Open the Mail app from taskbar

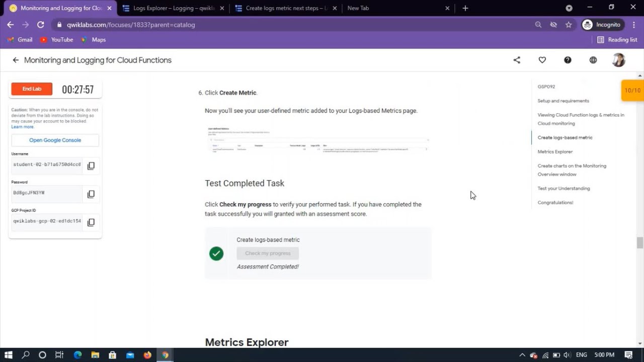[130, 355]
